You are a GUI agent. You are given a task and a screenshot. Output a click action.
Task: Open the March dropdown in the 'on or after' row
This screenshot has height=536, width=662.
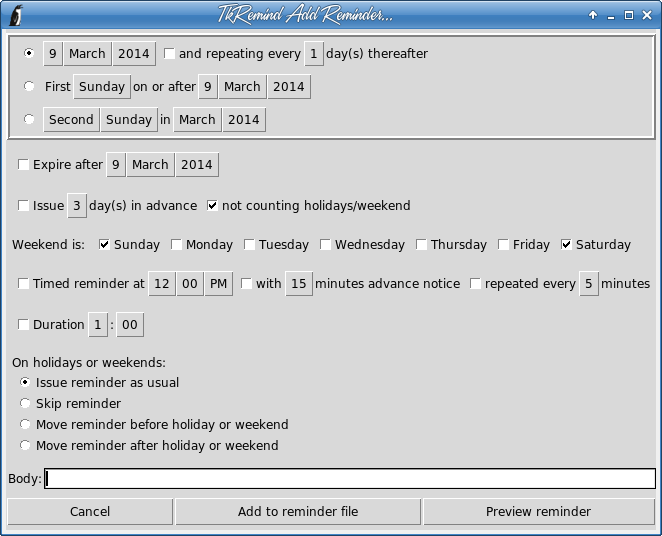(x=242, y=87)
